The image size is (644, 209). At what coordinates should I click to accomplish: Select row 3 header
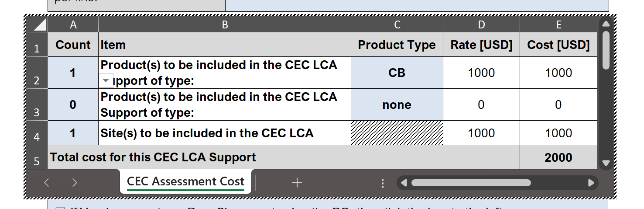click(37, 105)
